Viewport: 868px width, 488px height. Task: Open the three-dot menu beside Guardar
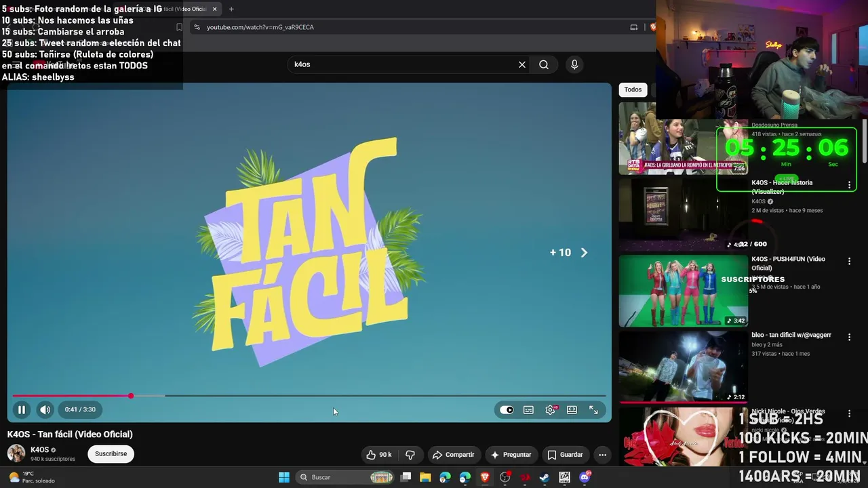pyautogui.click(x=602, y=455)
